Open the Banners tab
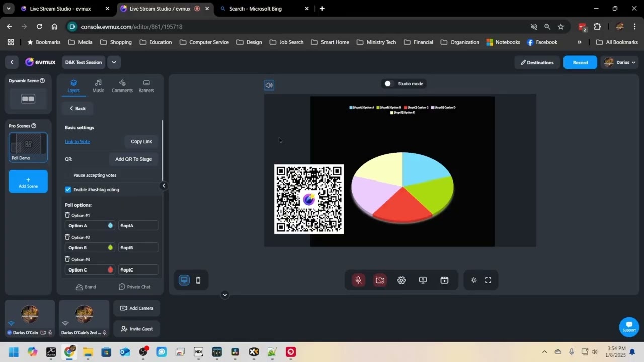 [x=146, y=86]
